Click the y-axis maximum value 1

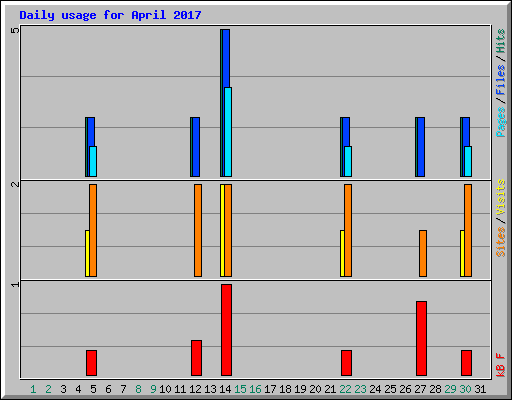click(15, 284)
